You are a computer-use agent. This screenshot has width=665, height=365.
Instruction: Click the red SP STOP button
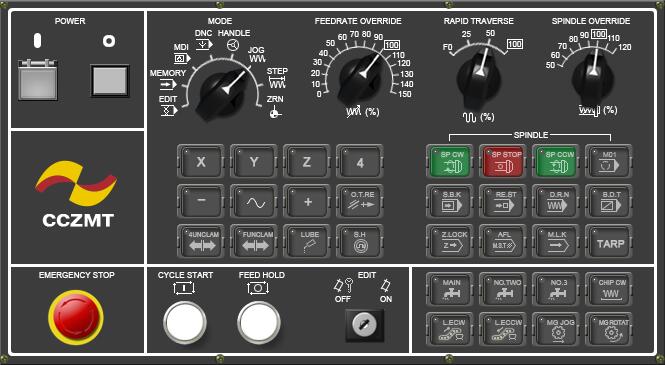tap(503, 162)
